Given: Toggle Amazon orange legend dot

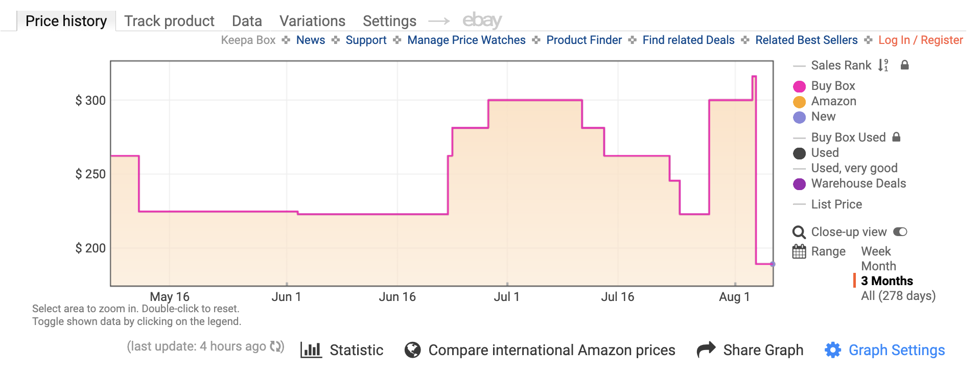Looking at the screenshot, I should coord(799,102).
